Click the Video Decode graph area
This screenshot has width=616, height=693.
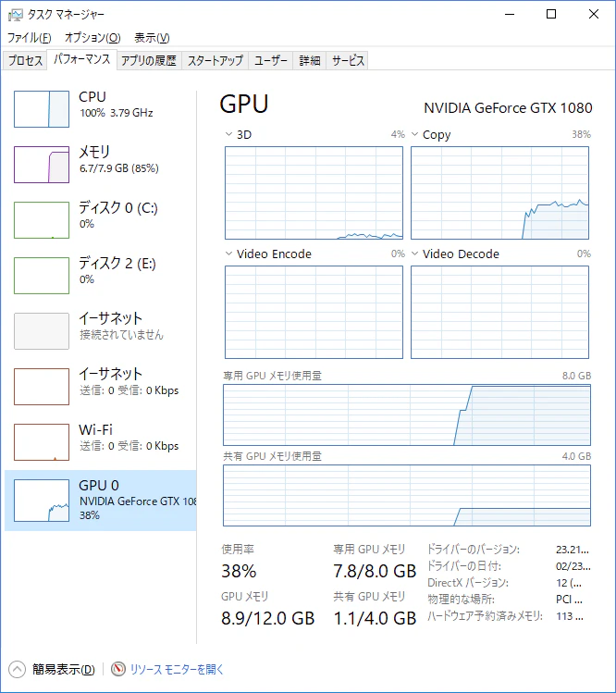pyautogui.click(x=499, y=312)
